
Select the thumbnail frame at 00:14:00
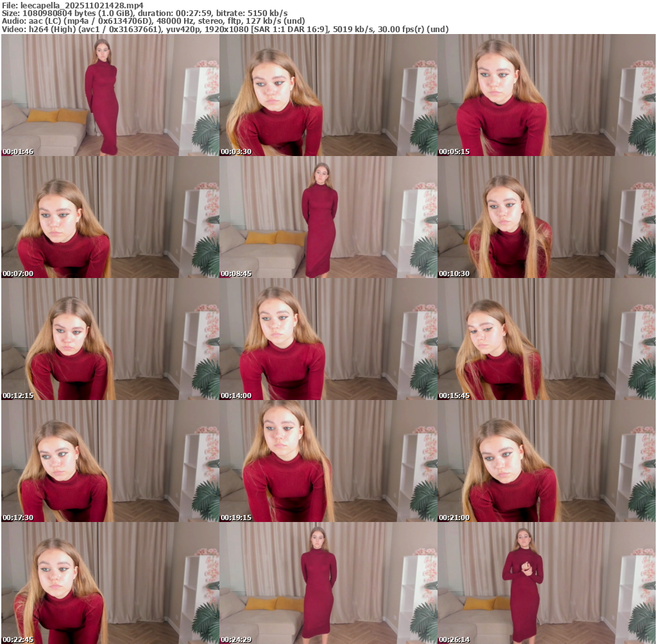(328, 339)
